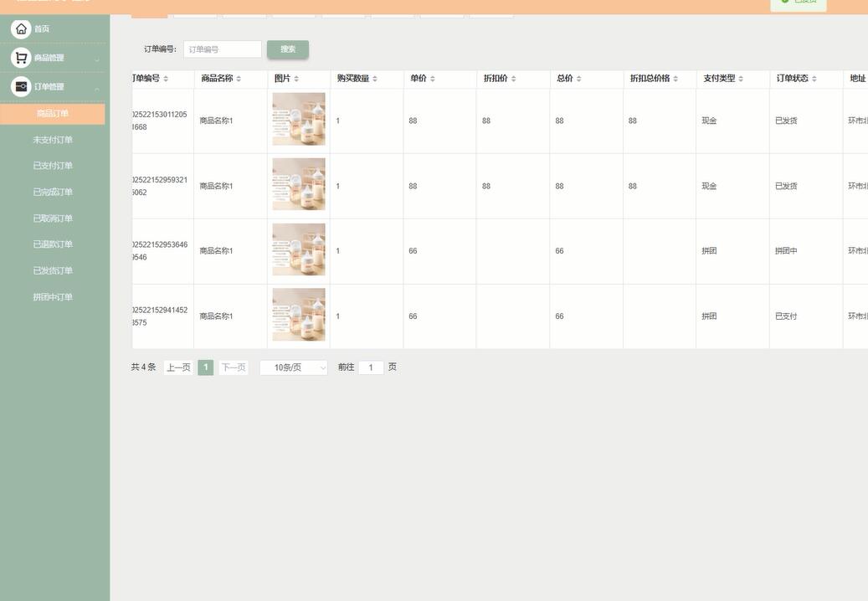Show the 已取消订单 list
Screen dimensions: 868x601
pyautogui.click(x=53, y=218)
